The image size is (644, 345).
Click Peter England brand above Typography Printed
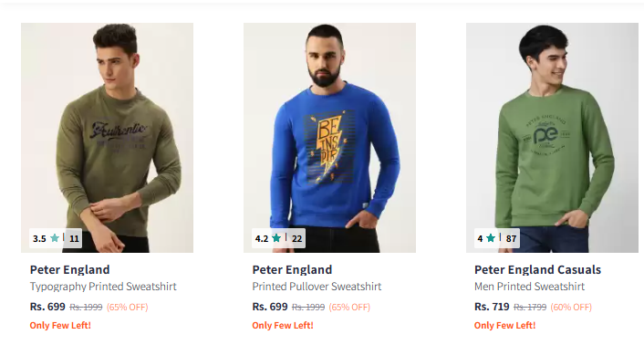tap(70, 270)
